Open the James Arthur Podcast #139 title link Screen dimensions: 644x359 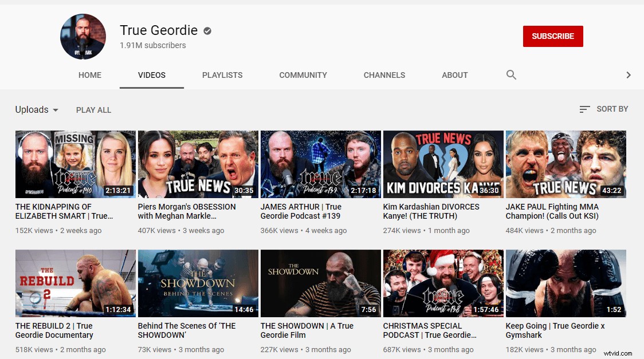[301, 211]
